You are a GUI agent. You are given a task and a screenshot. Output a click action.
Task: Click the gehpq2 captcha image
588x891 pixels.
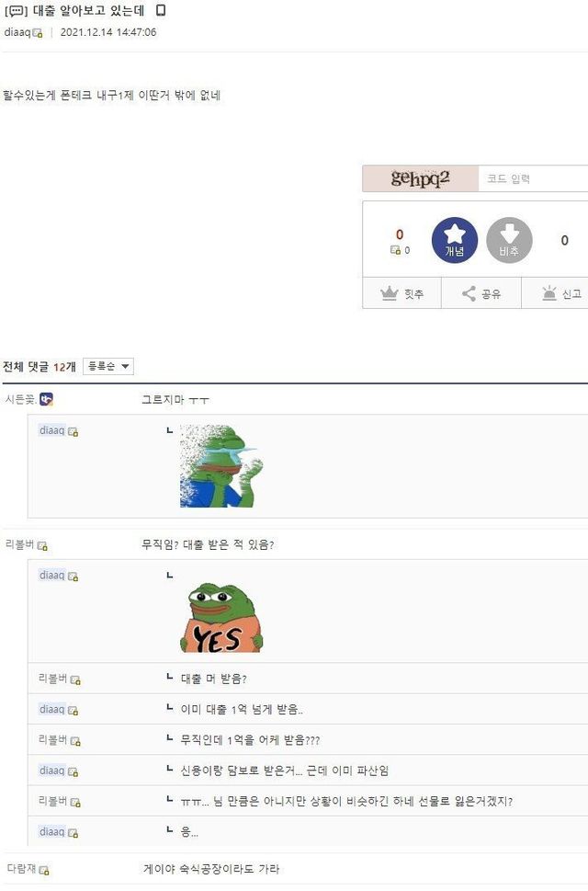coord(421,178)
